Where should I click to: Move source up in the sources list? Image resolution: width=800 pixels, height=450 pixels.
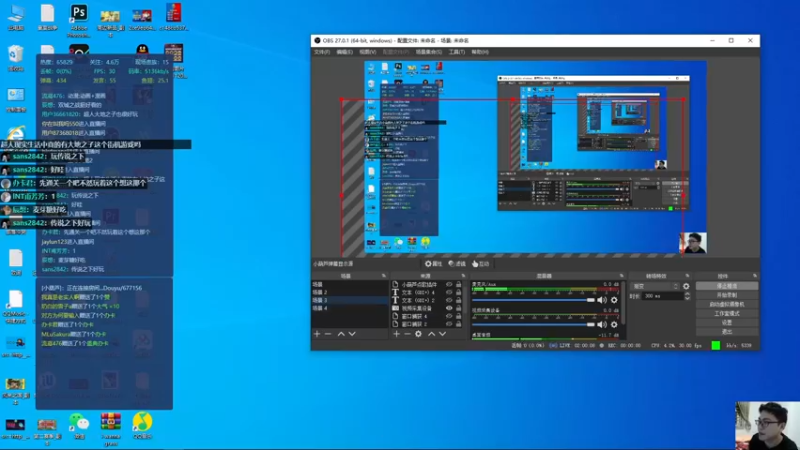click(431, 334)
